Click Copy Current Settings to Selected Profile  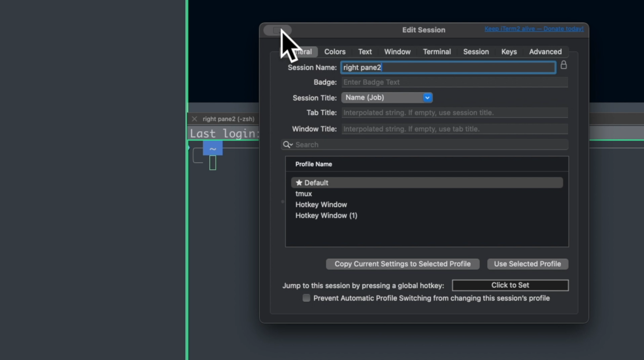[402, 264]
